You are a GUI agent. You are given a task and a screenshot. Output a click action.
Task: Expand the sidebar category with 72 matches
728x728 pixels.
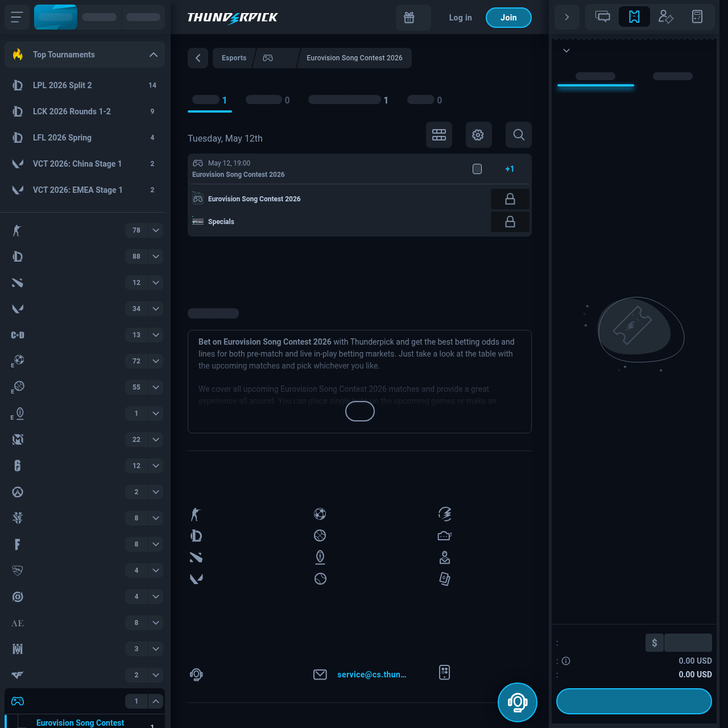[156, 361]
